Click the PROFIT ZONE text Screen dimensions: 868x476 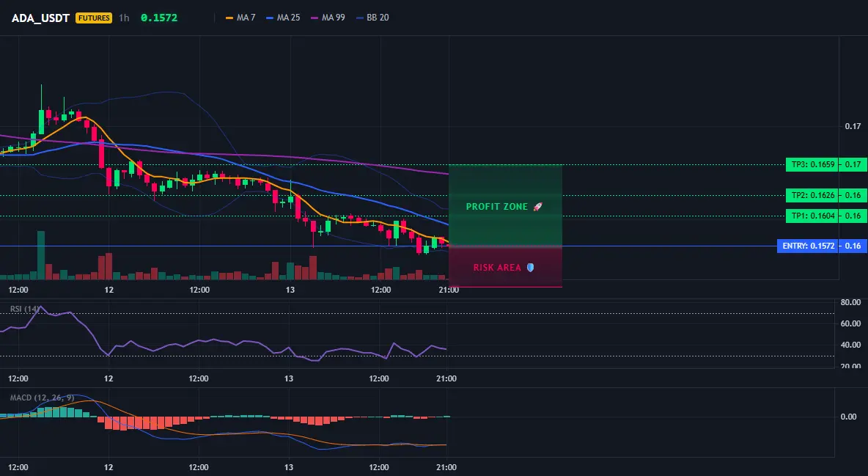[496, 207]
